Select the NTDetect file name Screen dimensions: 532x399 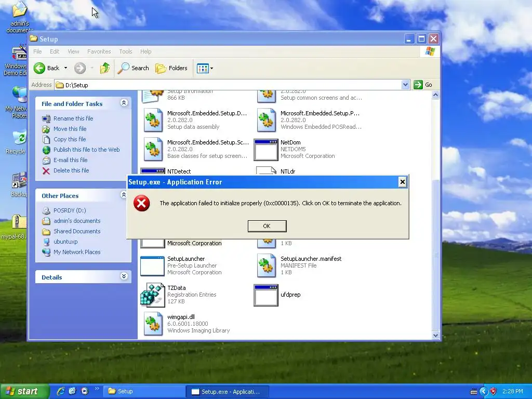coord(179,171)
